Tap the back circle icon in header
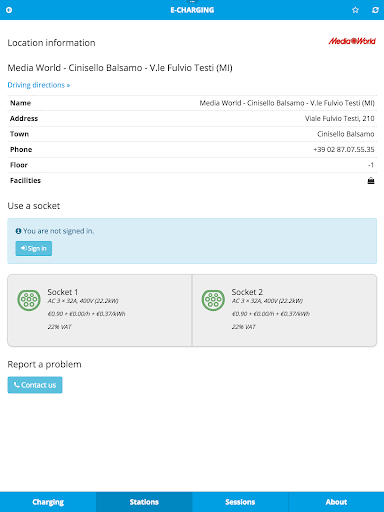 9,10
